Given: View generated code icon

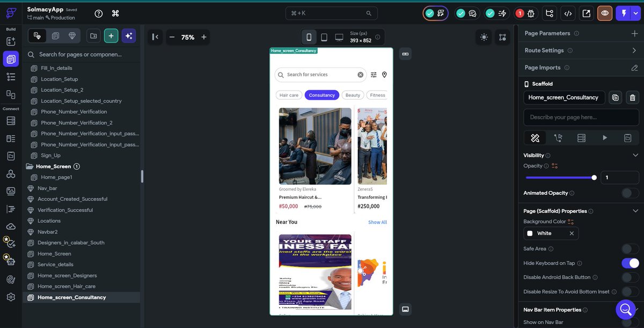Looking at the screenshot, I should [568, 13].
